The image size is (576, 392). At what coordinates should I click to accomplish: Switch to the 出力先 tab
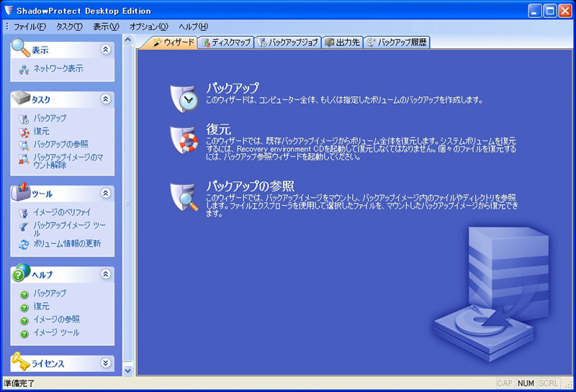pyautogui.click(x=343, y=42)
